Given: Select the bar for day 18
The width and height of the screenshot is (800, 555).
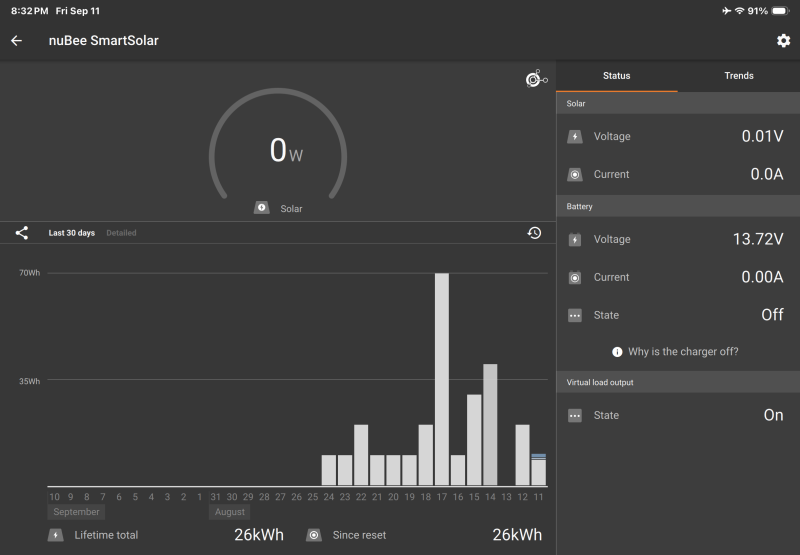Looking at the screenshot, I should coord(426,455).
